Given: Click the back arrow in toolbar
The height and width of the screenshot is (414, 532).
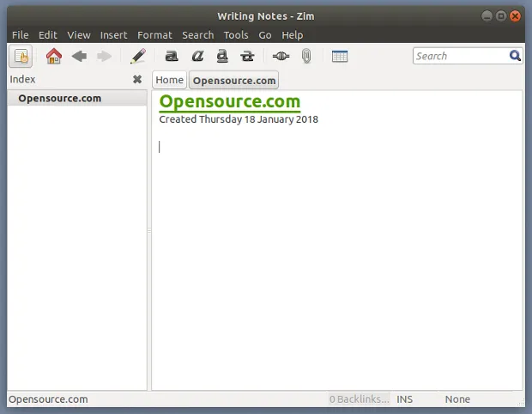Looking at the screenshot, I should (79, 57).
